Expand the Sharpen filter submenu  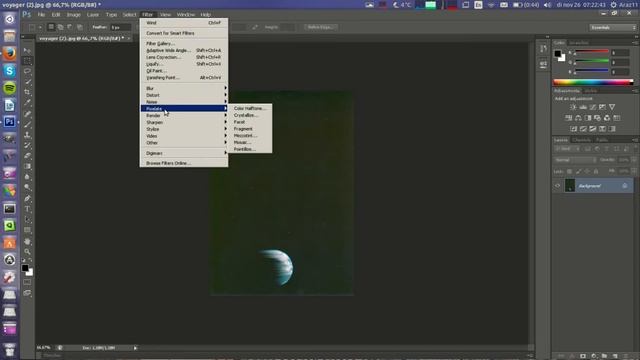coord(184,122)
